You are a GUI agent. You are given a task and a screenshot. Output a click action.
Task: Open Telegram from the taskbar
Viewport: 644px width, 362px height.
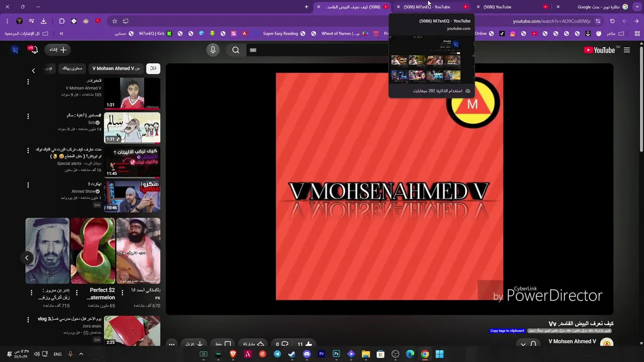[x=277, y=354]
